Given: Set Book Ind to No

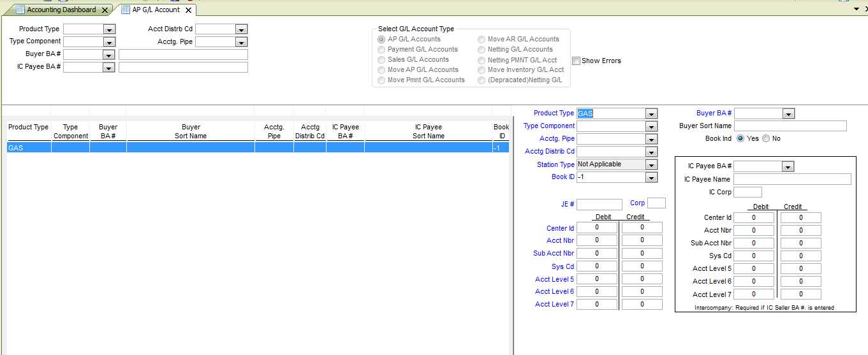Looking at the screenshot, I should 766,138.
